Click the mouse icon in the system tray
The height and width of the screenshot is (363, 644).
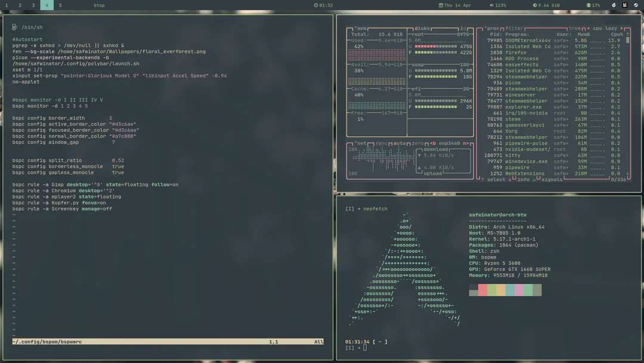614,5
